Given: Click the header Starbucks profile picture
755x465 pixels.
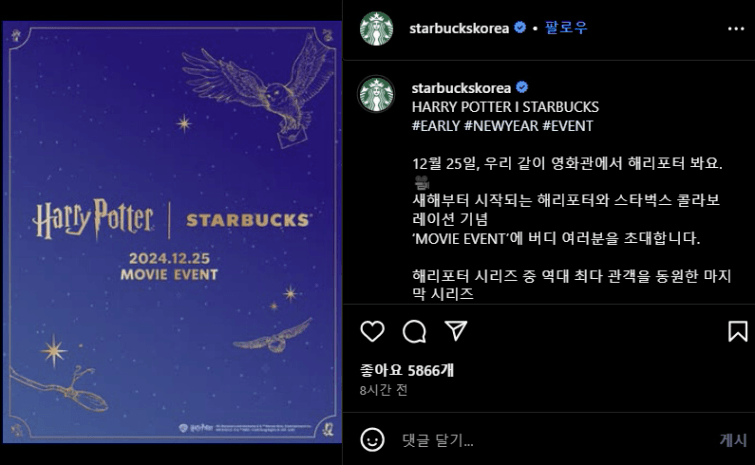Looking at the screenshot, I should point(377,29).
